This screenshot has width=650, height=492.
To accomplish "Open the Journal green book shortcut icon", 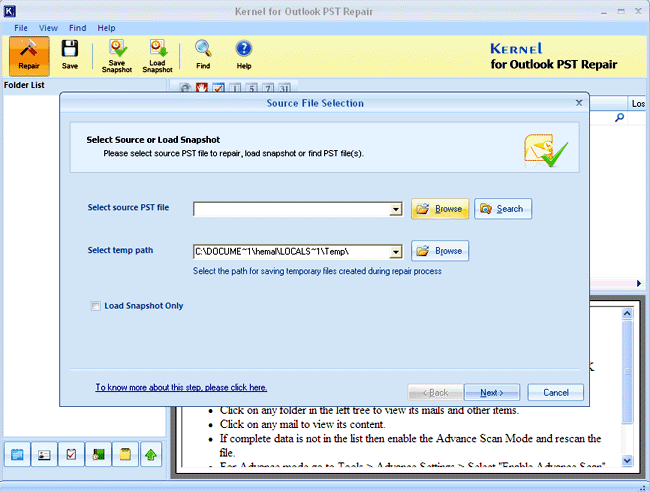I will (98, 455).
